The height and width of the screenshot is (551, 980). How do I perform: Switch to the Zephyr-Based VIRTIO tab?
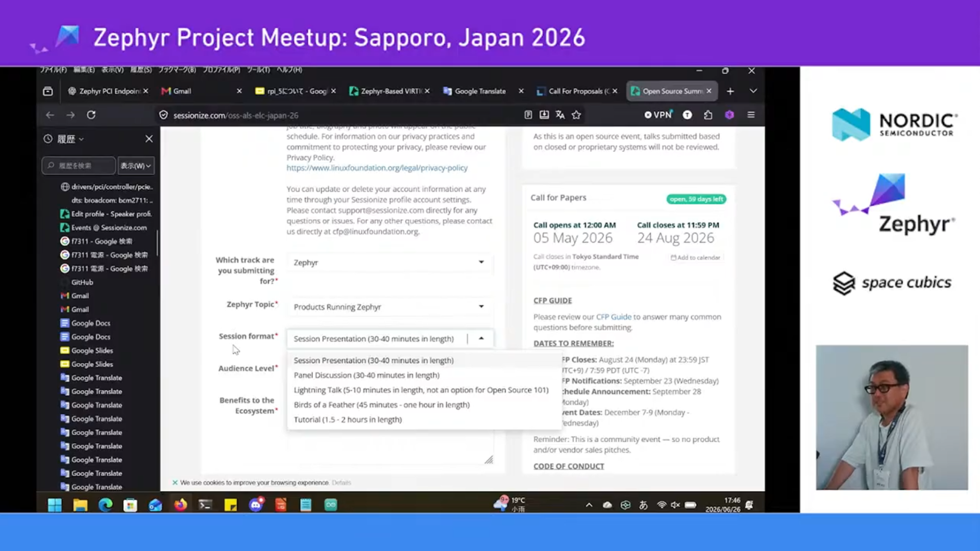pyautogui.click(x=389, y=91)
